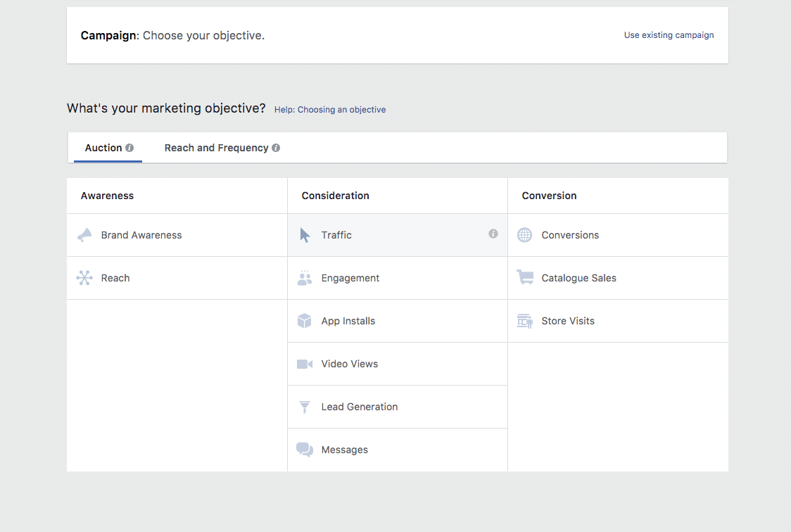Click the Reach network icon
The height and width of the screenshot is (532, 791).
84,278
